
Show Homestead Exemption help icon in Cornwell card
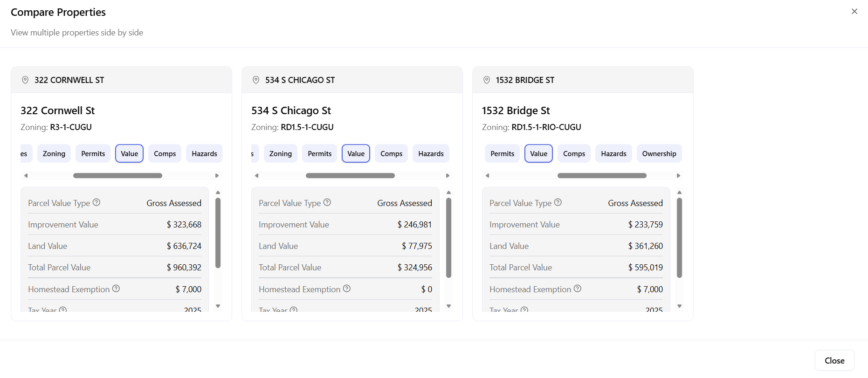[x=116, y=289]
